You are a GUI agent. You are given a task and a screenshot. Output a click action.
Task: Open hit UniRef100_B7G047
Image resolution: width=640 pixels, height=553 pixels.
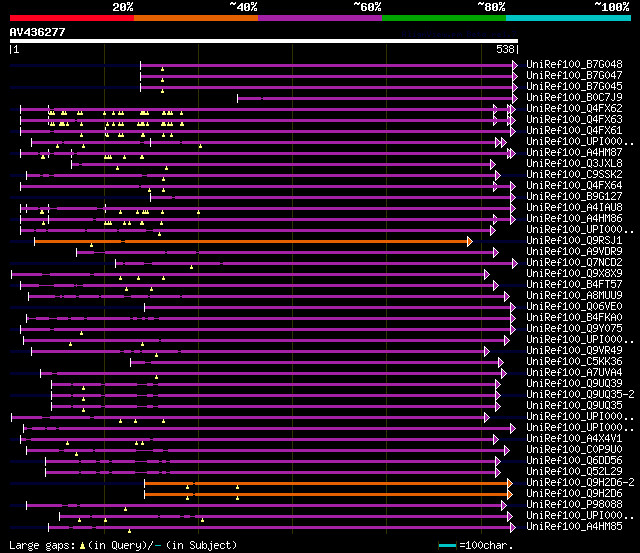(x=574, y=76)
